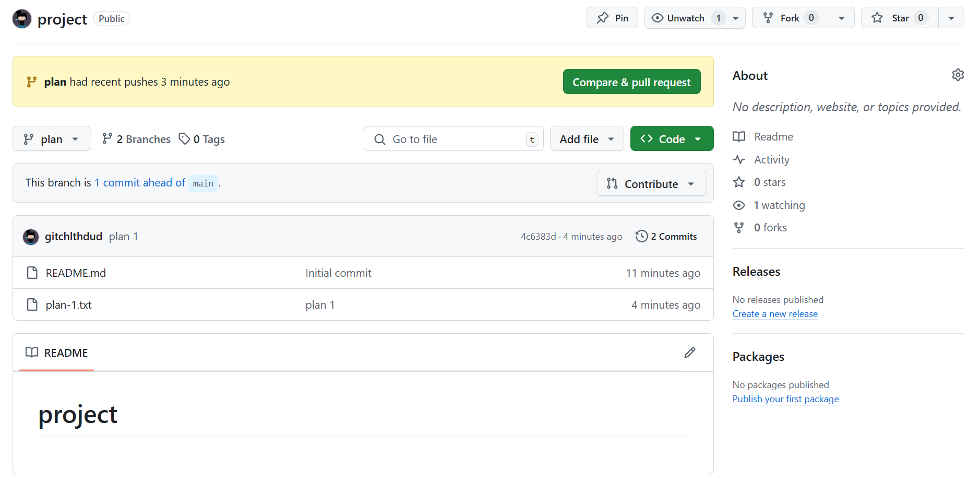Open commit hash 4c6383d

tap(539, 237)
